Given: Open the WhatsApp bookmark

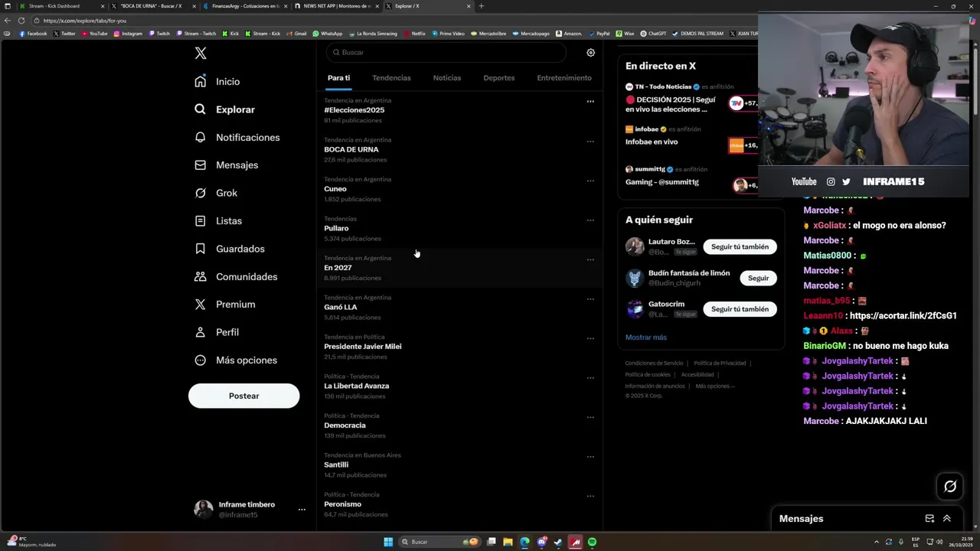Looking at the screenshot, I should (328, 34).
